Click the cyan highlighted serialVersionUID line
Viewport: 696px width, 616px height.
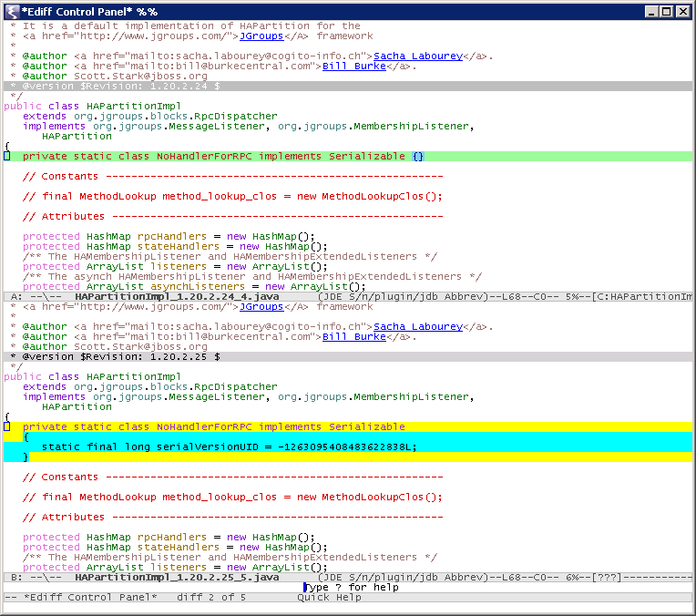pyautogui.click(x=229, y=447)
